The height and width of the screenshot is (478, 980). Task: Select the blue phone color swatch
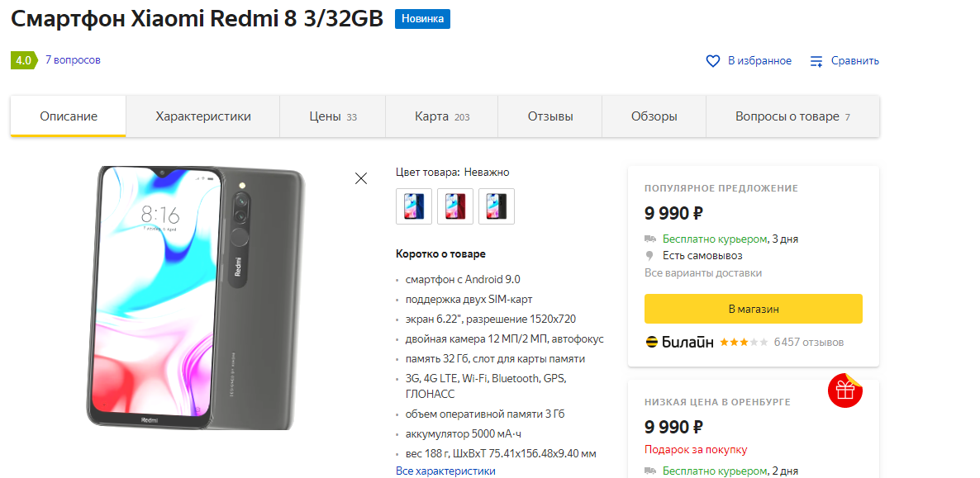tap(414, 206)
